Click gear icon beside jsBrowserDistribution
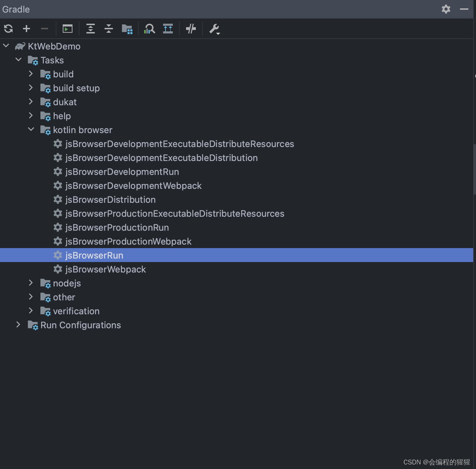476x469 pixels. tap(58, 199)
